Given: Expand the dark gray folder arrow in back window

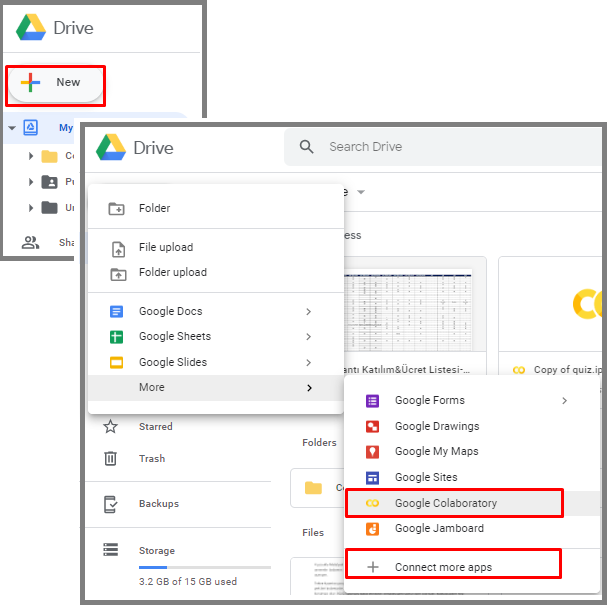Looking at the screenshot, I should tap(31, 207).
